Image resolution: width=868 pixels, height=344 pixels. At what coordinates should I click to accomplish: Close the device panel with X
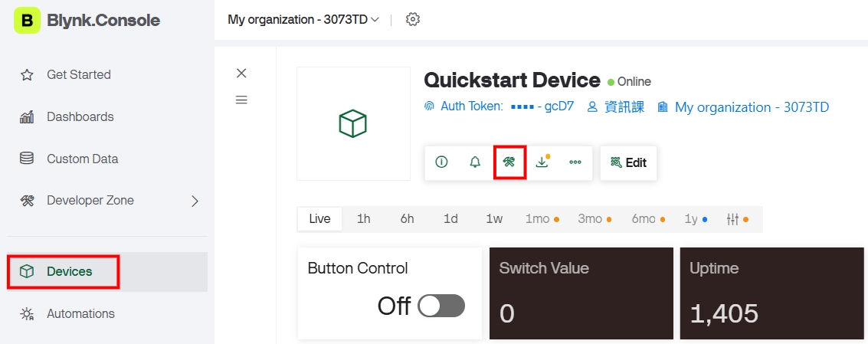tap(241, 73)
